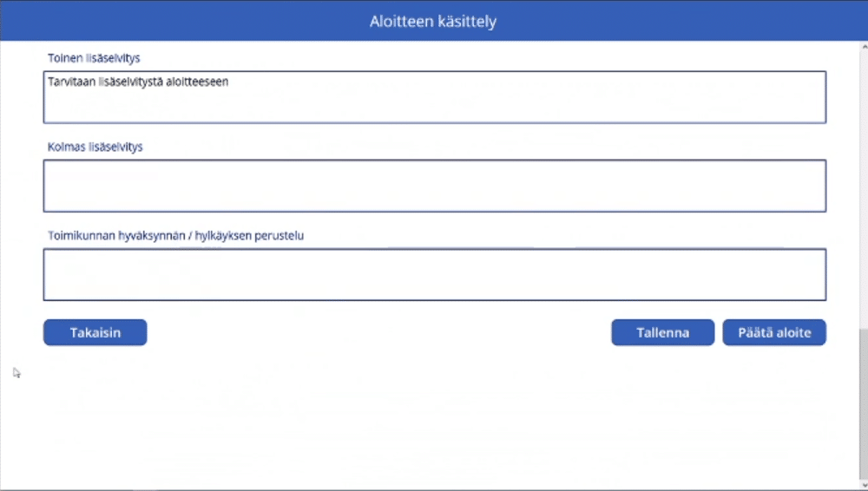Place cursor on the word aloitteeseen
Viewport: 868px width, 491px height.
196,82
